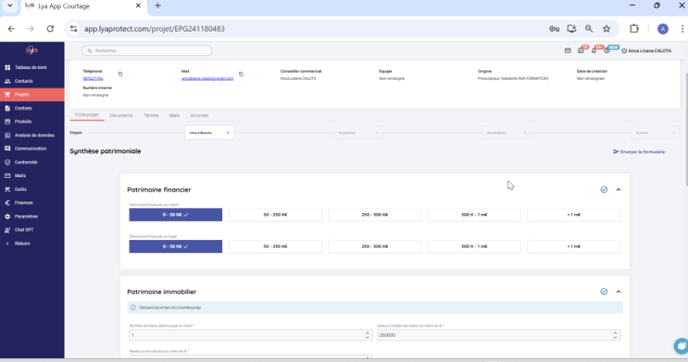This screenshot has width=688, height=362.
Task: Open the Proposition step
Action: click(358, 133)
